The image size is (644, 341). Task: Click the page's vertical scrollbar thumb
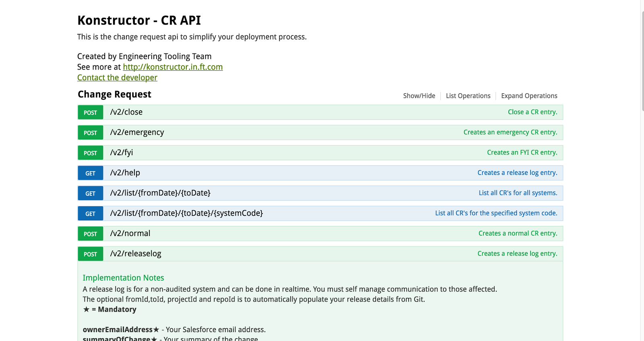click(x=643, y=60)
